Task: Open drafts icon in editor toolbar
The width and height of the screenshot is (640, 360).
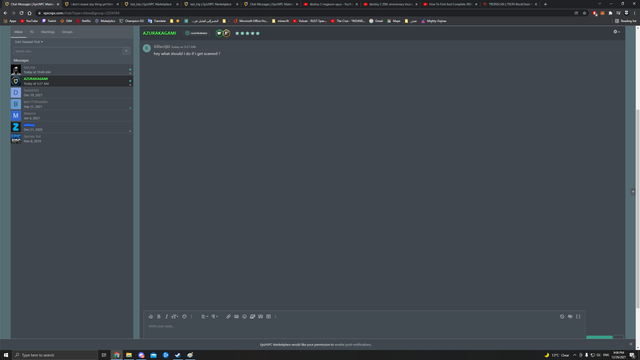Action: (570, 316)
